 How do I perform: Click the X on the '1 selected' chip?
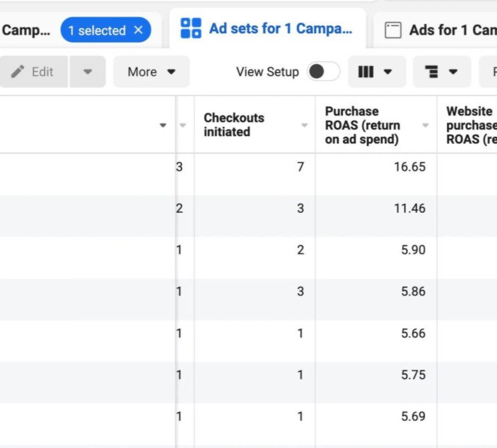click(x=138, y=30)
